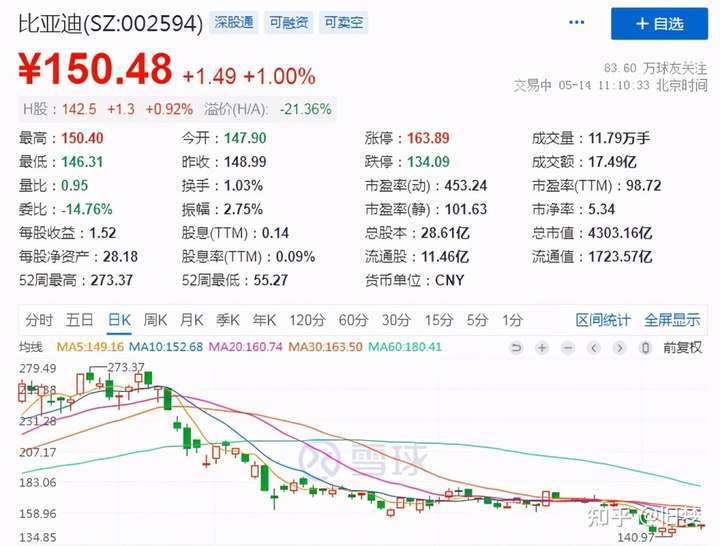
Task: Click the +1.00% change value
Action: [280, 76]
